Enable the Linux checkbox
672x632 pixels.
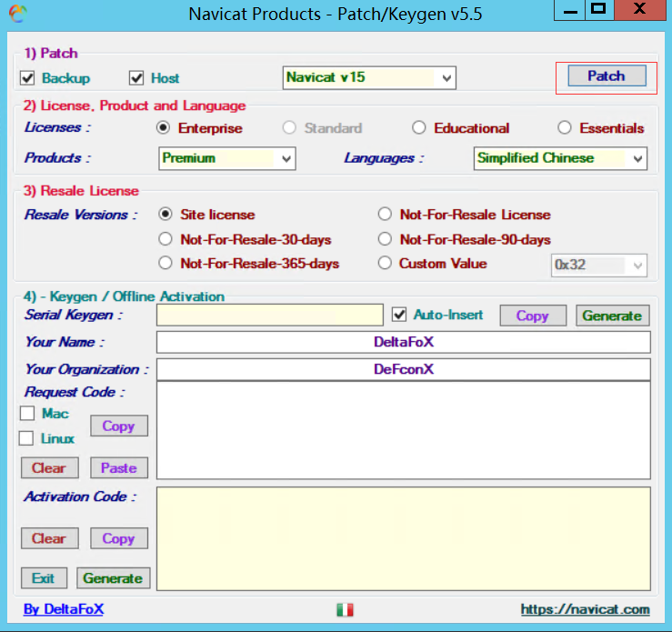(x=26, y=438)
